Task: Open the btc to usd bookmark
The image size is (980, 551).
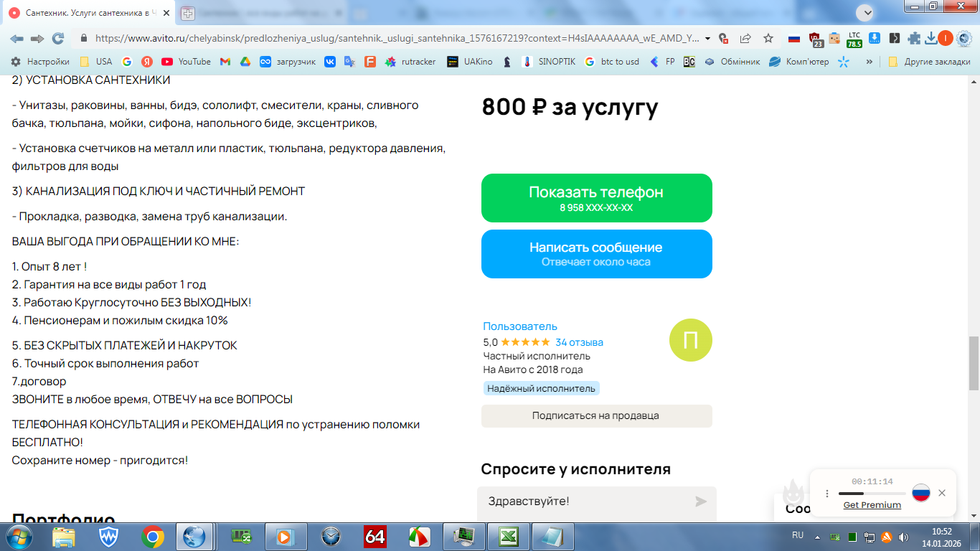Action: (x=611, y=62)
